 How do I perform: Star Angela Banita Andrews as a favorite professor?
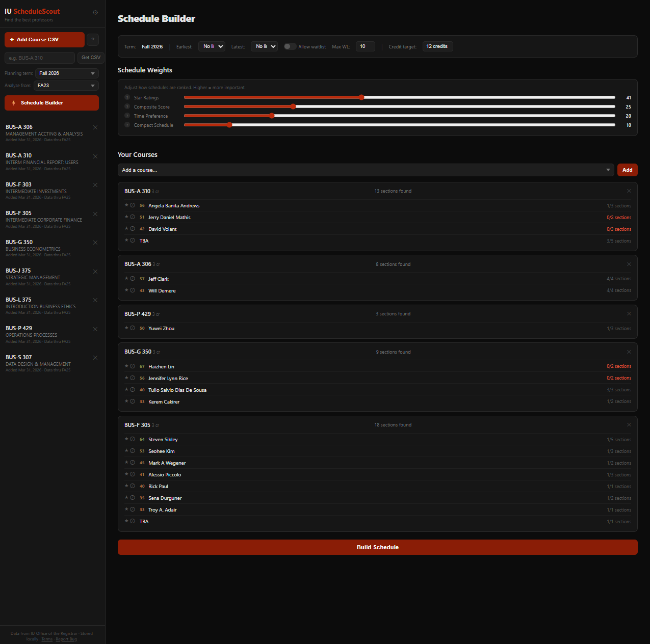click(126, 205)
